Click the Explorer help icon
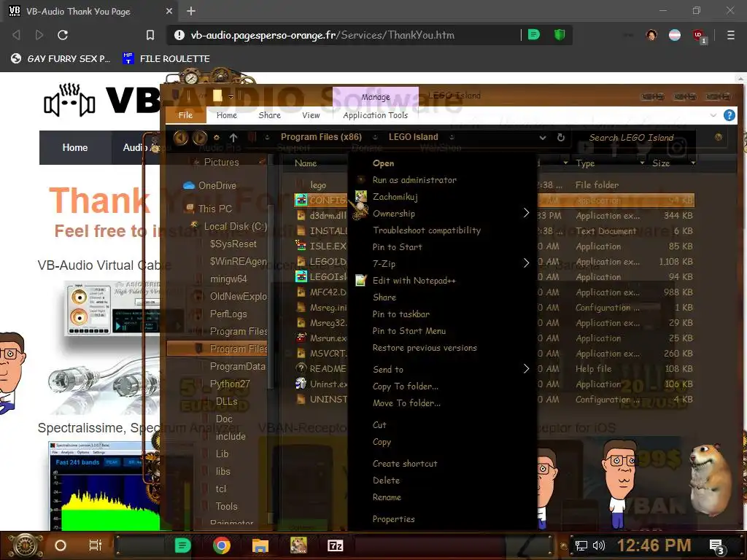Image resolution: width=747 pixels, height=560 pixels. click(729, 115)
